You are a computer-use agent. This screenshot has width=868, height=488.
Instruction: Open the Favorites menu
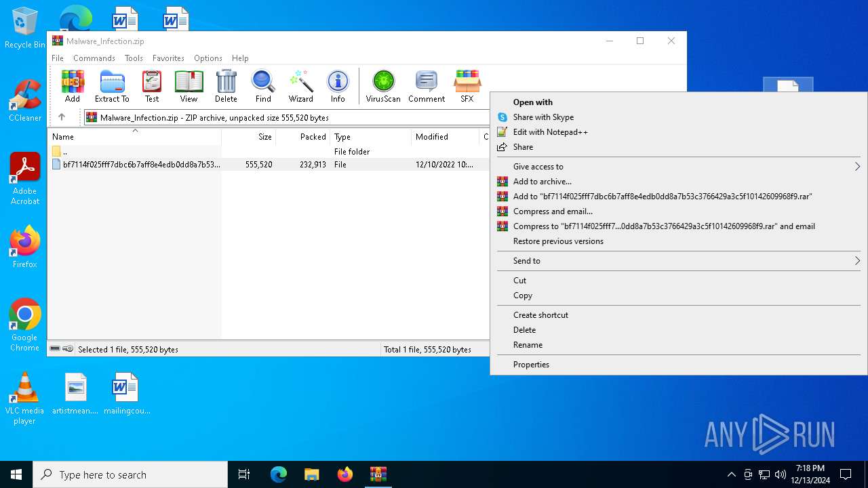168,58
